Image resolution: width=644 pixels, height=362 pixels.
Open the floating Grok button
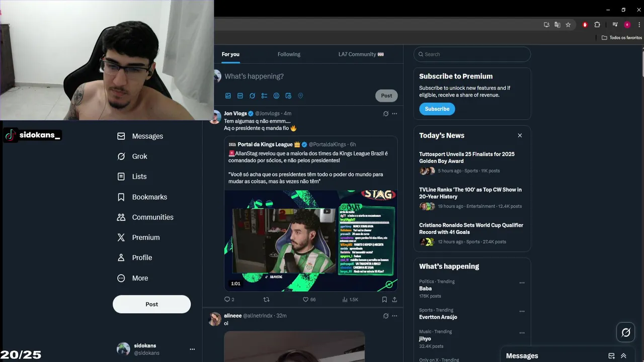pos(626,332)
